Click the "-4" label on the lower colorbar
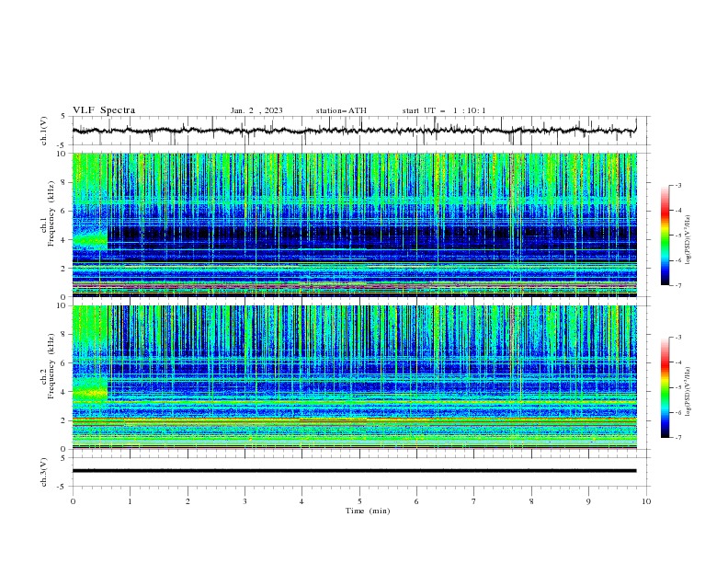Image resolution: width=728 pixels, height=563 pixels. [677, 362]
